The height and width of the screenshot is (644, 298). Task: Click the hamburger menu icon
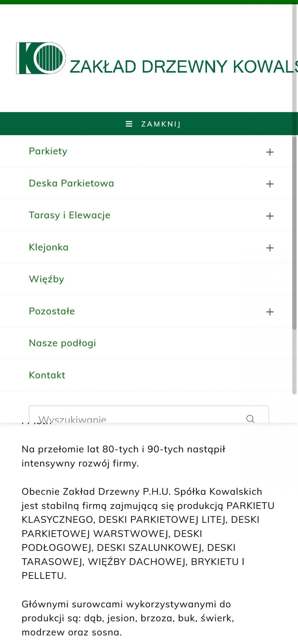pyautogui.click(x=129, y=124)
